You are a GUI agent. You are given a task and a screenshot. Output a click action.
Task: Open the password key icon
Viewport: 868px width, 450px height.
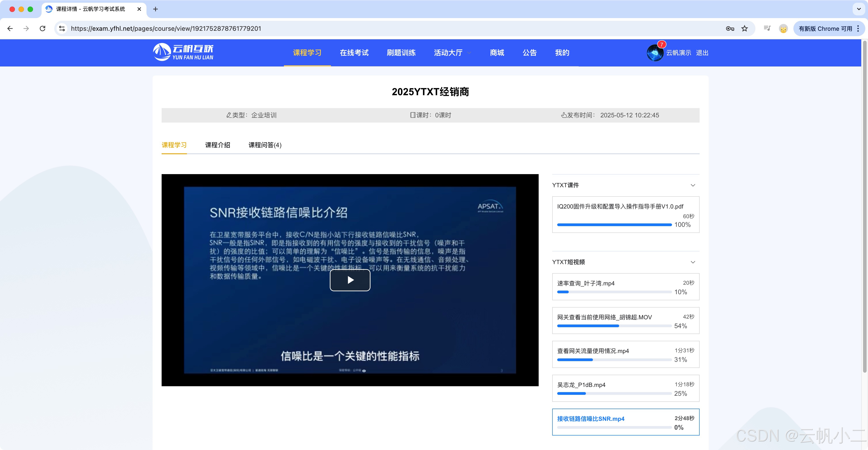pos(729,29)
